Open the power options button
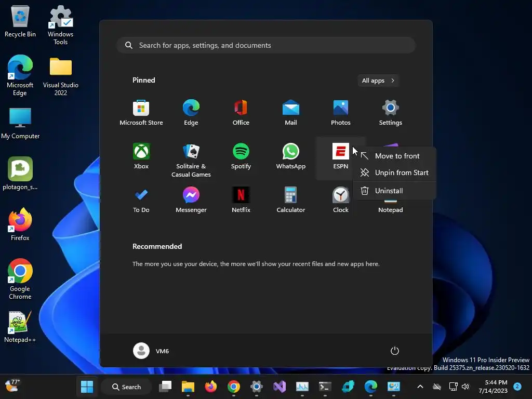532x399 pixels. pos(395,351)
